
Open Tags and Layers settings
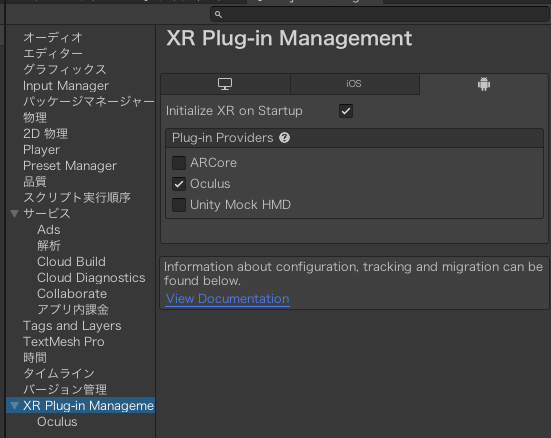72,326
